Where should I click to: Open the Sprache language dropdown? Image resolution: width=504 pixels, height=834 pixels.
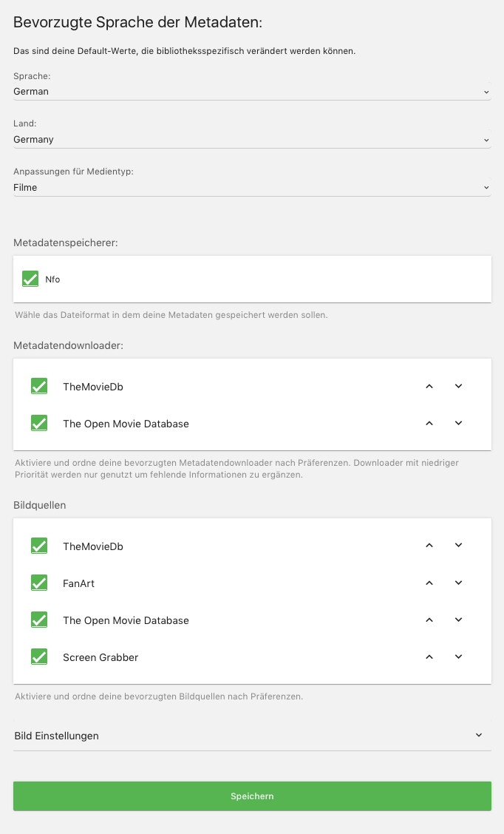[252, 92]
